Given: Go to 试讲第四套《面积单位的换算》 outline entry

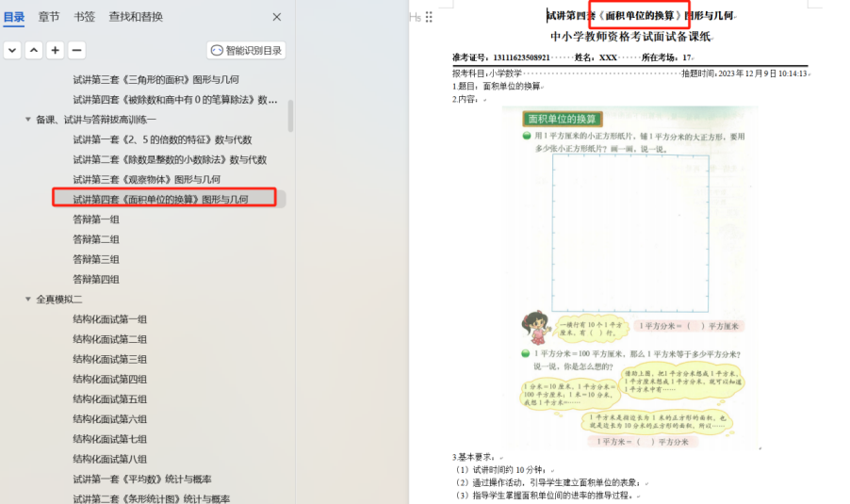Looking at the screenshot, I should coord(160,199).
